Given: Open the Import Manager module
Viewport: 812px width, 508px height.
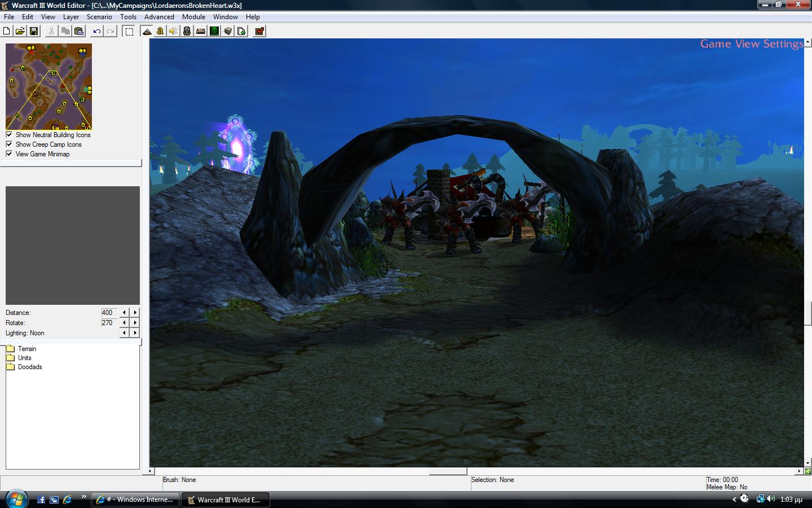Looking at the screenshot, I should [x=241, y=31].
